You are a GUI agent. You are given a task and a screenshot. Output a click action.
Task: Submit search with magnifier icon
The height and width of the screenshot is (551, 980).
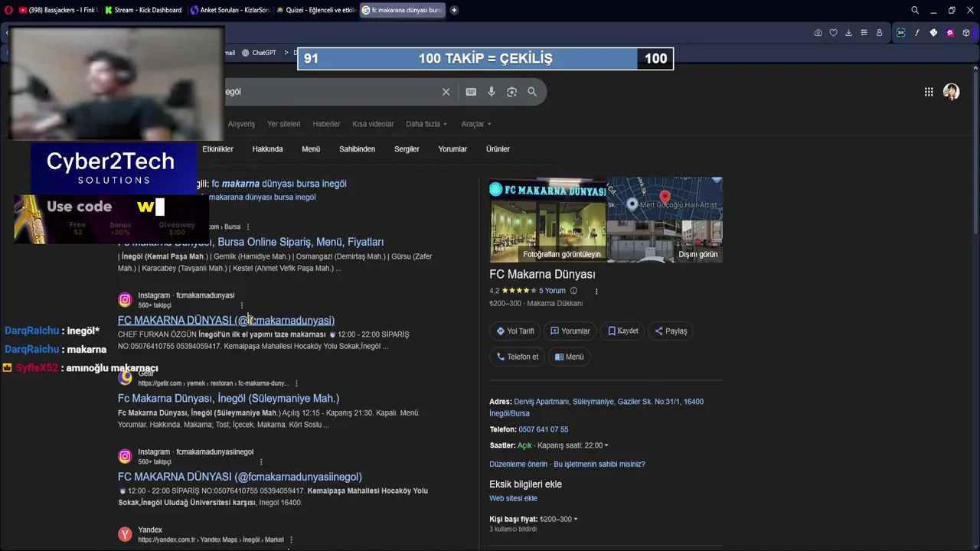[532, 92]
